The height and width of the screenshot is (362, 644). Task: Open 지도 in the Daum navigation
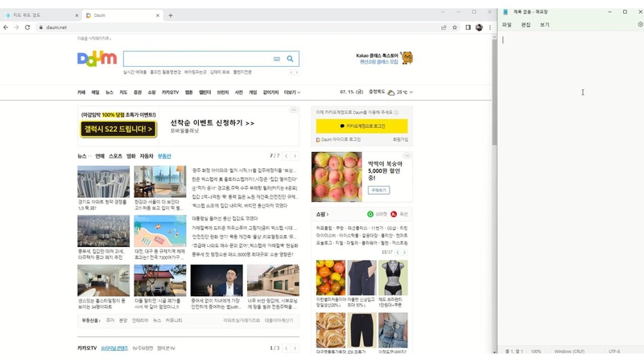[123, 93]
